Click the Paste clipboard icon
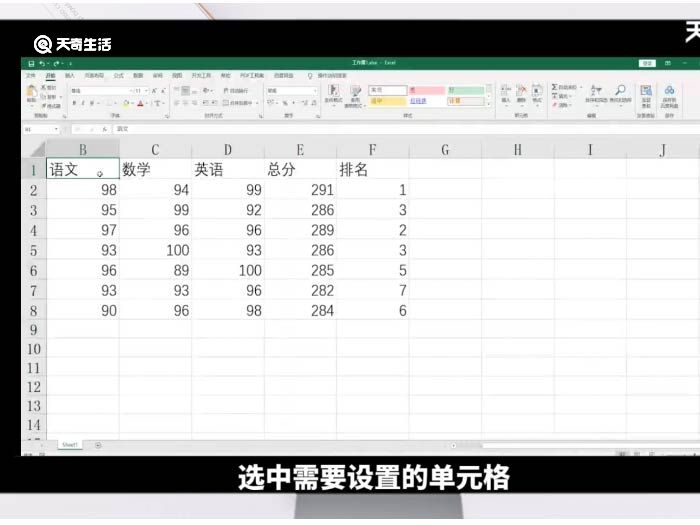Screen dimensions: 700x525 [32, 92]
